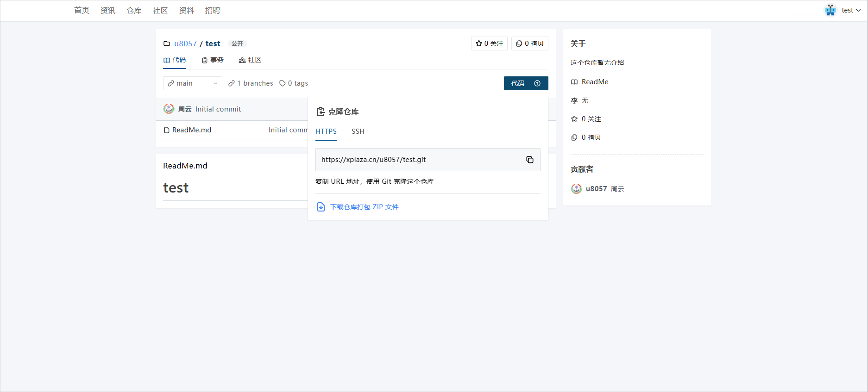This screenshot has width=868, height=392.
Task: Go to 仓库 in top navigation
Action: tap(134, 10)
